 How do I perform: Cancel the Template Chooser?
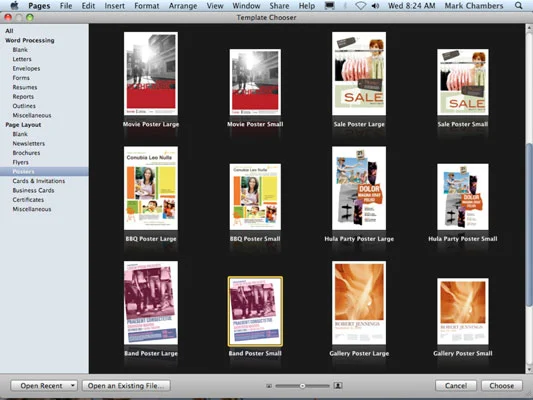(x=456, y=386)
